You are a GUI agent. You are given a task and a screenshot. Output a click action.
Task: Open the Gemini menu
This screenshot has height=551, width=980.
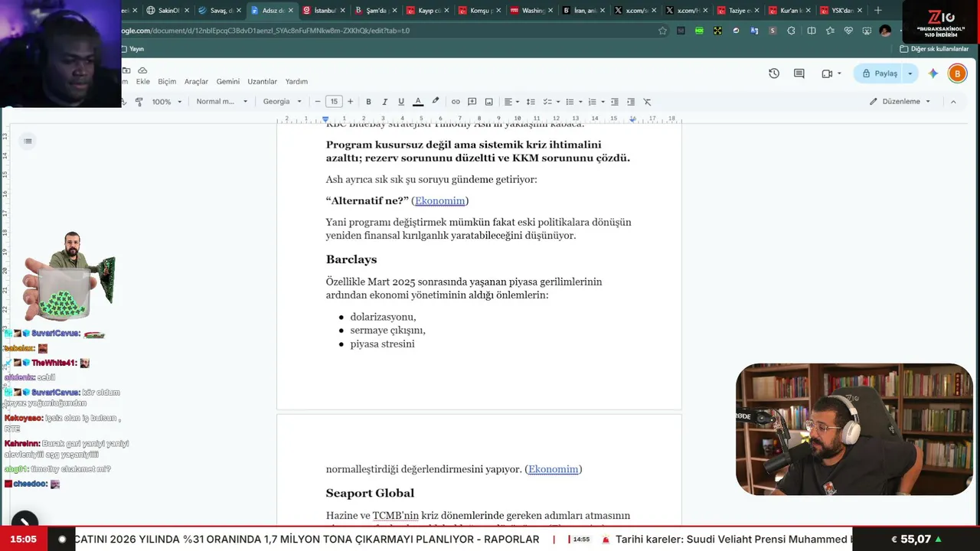[x=228, y=81]
